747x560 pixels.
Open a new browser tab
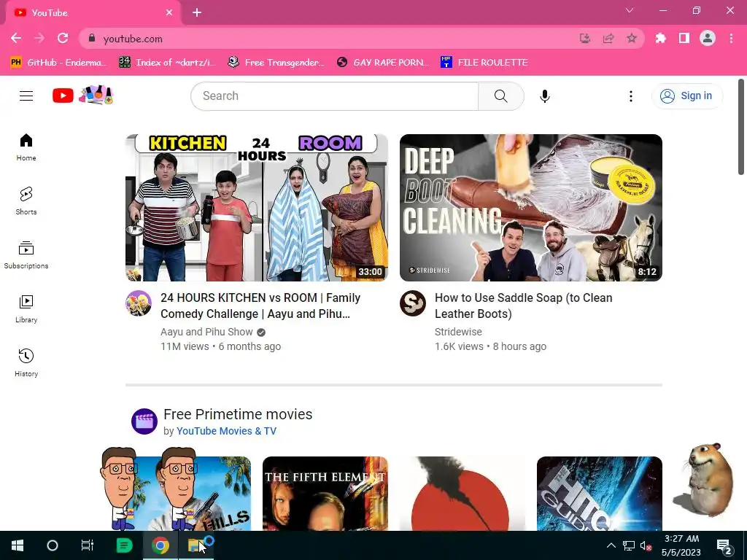pos(197,13)
